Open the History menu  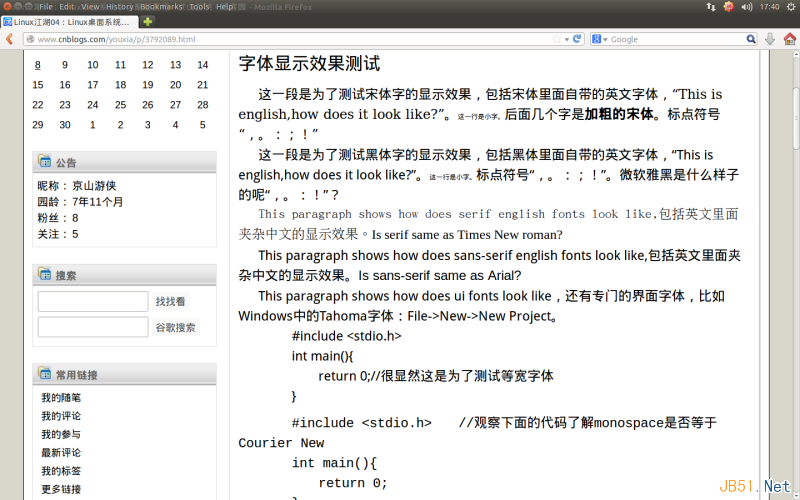pyautogui.click(x=119, y=7)
